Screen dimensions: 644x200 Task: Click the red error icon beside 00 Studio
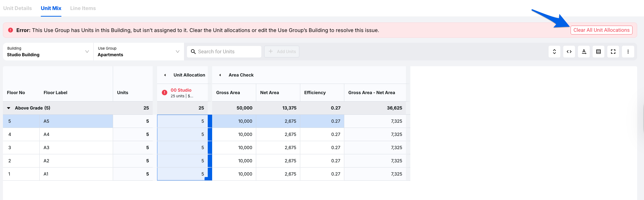[x=164, y=93]
